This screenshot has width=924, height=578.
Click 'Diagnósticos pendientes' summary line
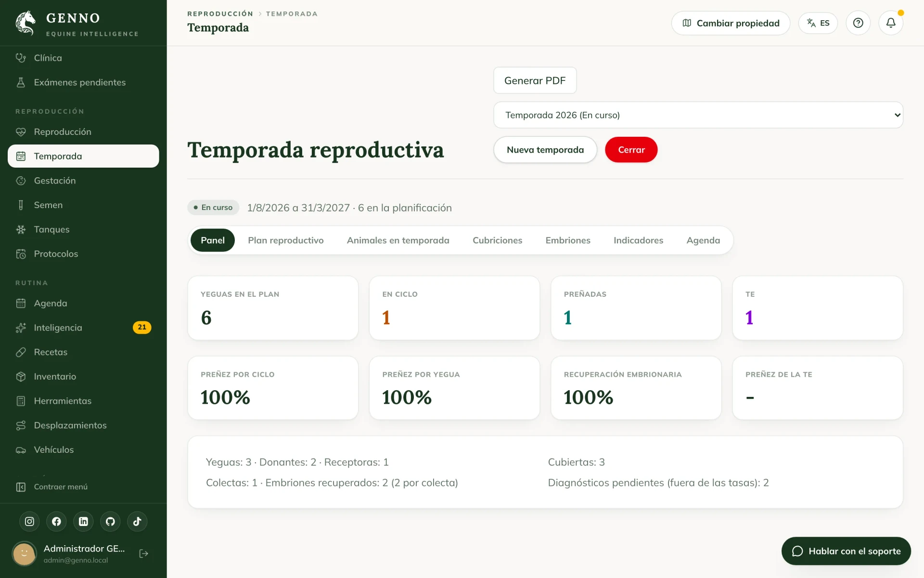[658, 483]
